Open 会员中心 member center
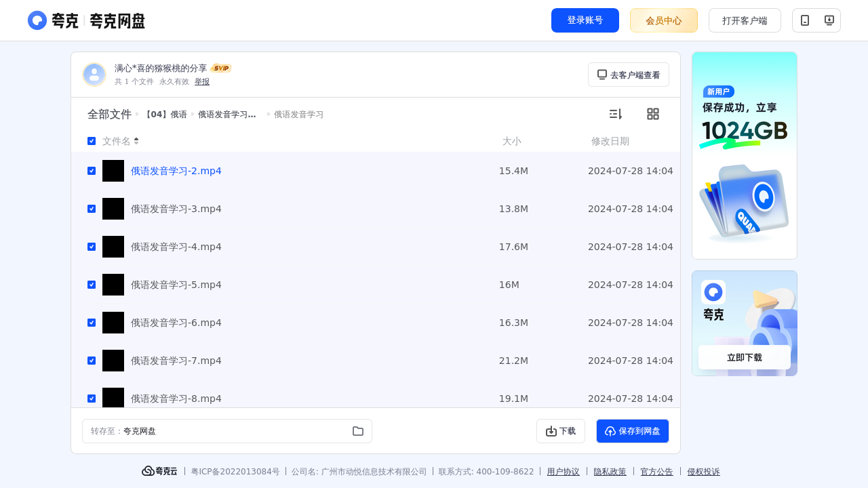 pyautogui.click(x=664, y=20)
